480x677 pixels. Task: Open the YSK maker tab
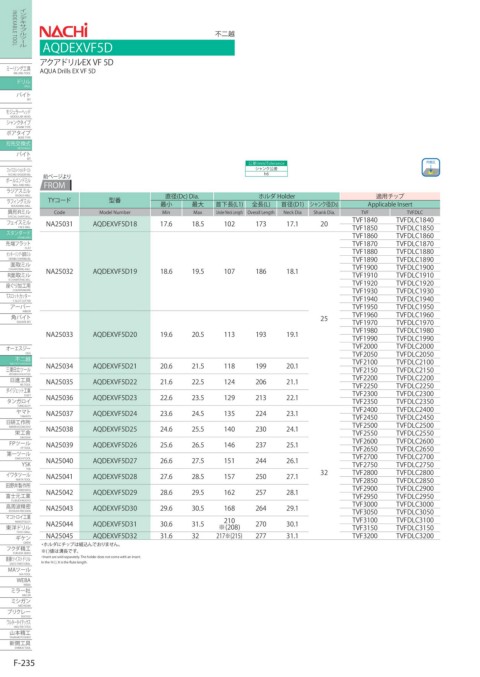pos(16,465)
